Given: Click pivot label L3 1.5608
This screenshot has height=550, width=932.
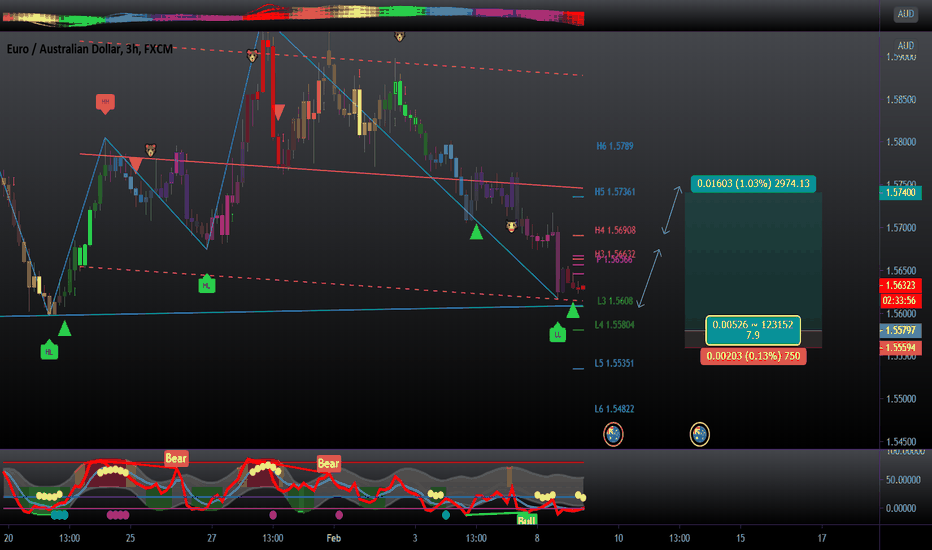Looking at the screenshot, I should point(615,301).
